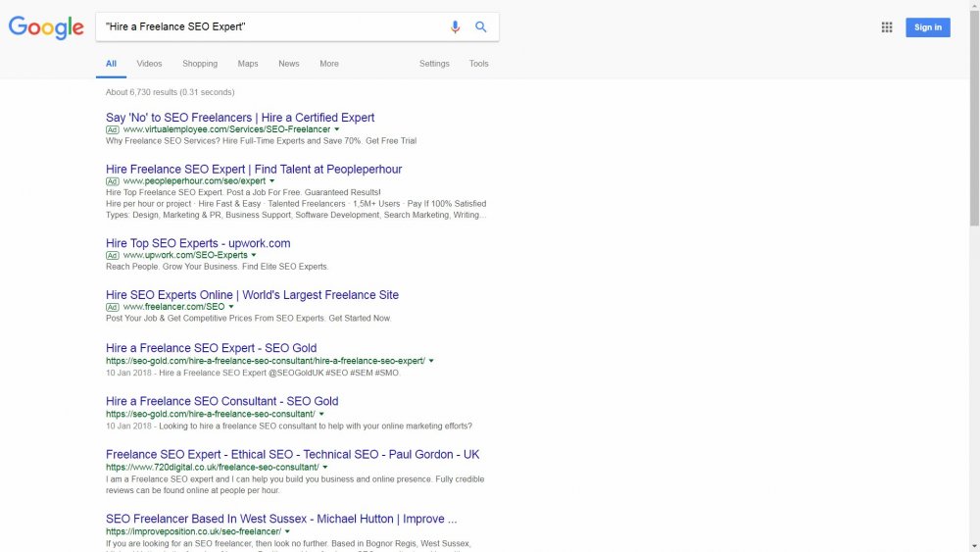Click 'Why Freelance SEO Services?' snippet text

pos(261,141)
